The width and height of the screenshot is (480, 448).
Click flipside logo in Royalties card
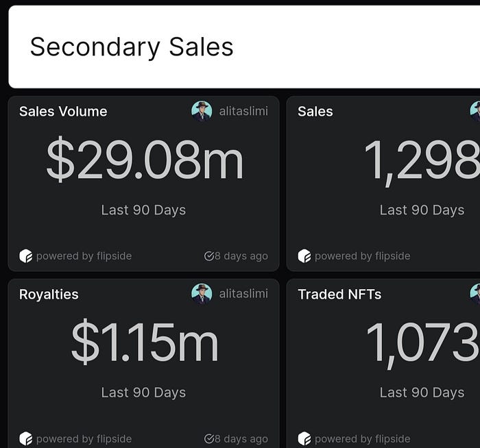(x=26, y=438)
